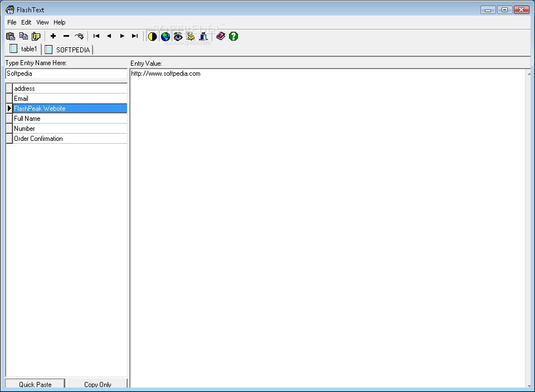Click the yellow folder-paste toolbar icon

(x=36, y=36)
